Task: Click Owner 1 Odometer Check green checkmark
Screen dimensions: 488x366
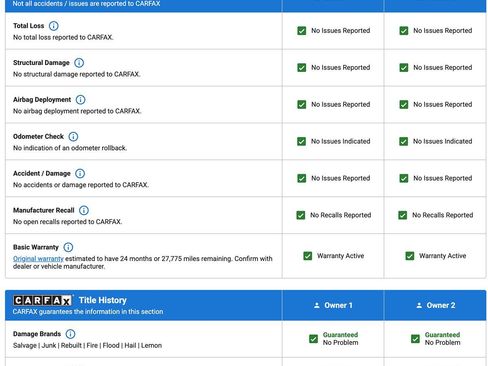Action: coord(301,141)
